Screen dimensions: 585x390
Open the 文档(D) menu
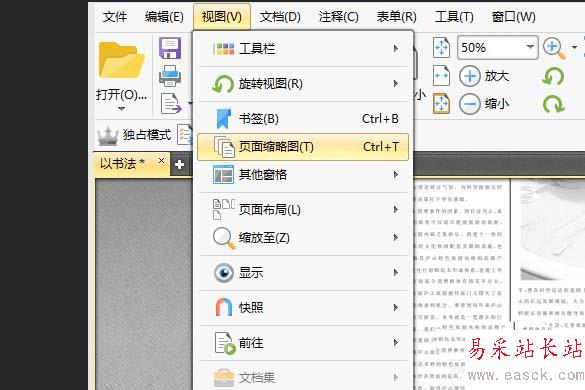(x=280, y=17)
